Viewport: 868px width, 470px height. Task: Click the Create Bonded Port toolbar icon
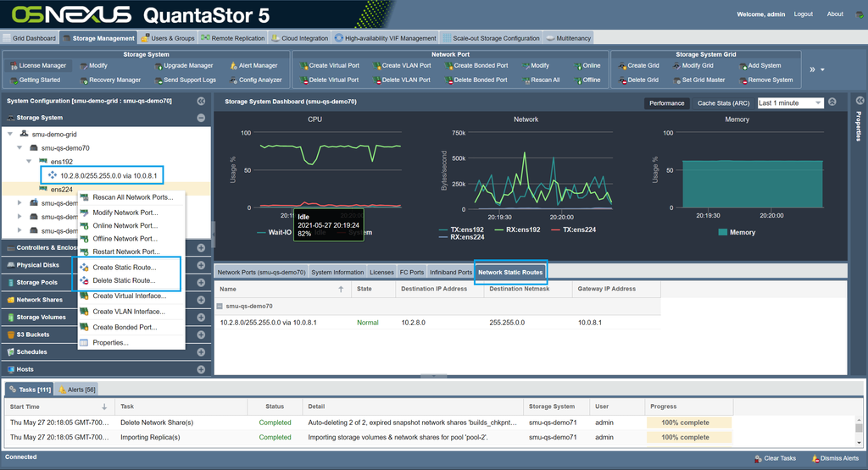(x=447, y=65)
